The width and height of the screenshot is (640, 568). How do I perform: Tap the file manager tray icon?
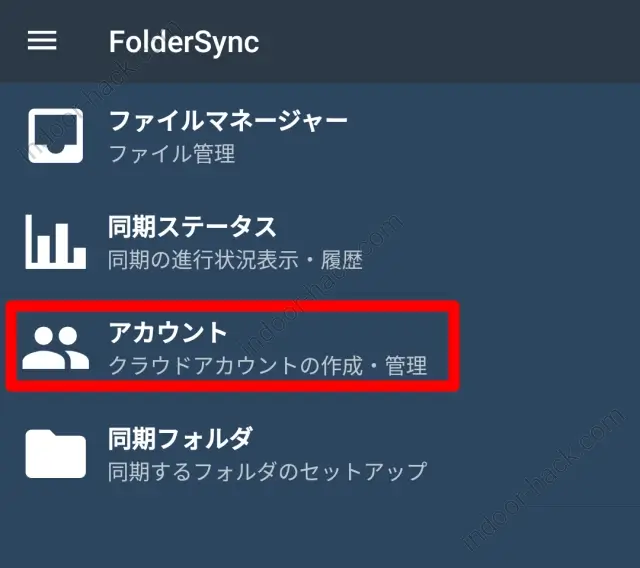point(56,136)
